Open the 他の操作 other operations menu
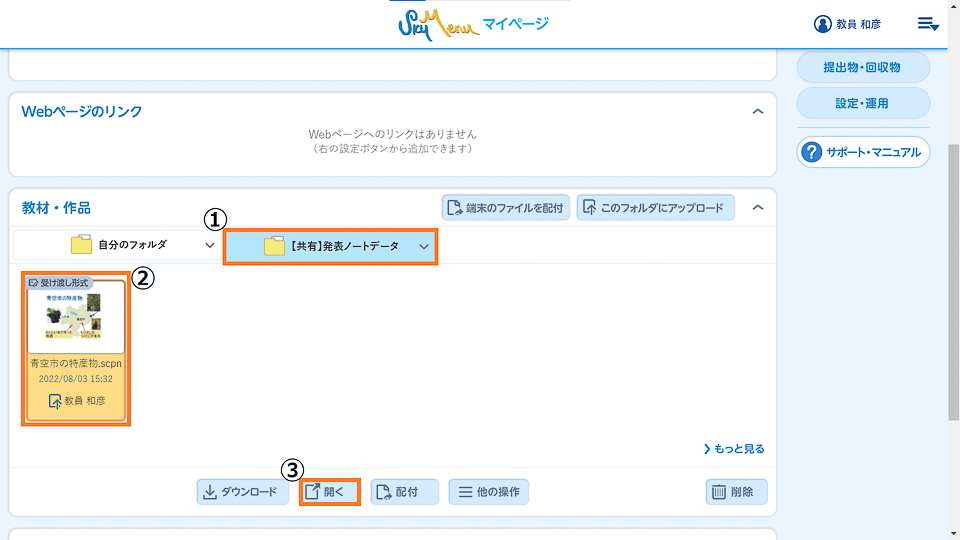960x540 pixels. (488, 492)
